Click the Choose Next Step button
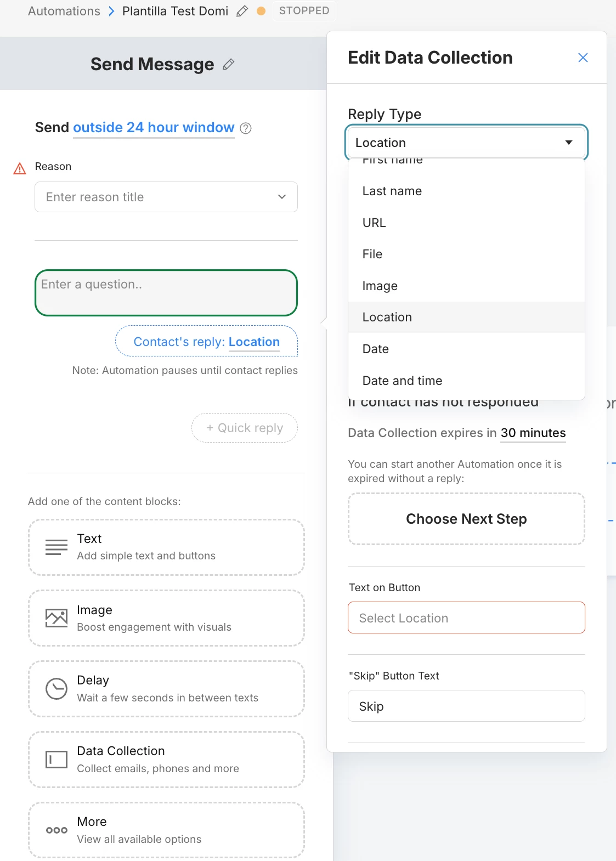The width and height of the screenshot is (616, 861). coord(466,519)
